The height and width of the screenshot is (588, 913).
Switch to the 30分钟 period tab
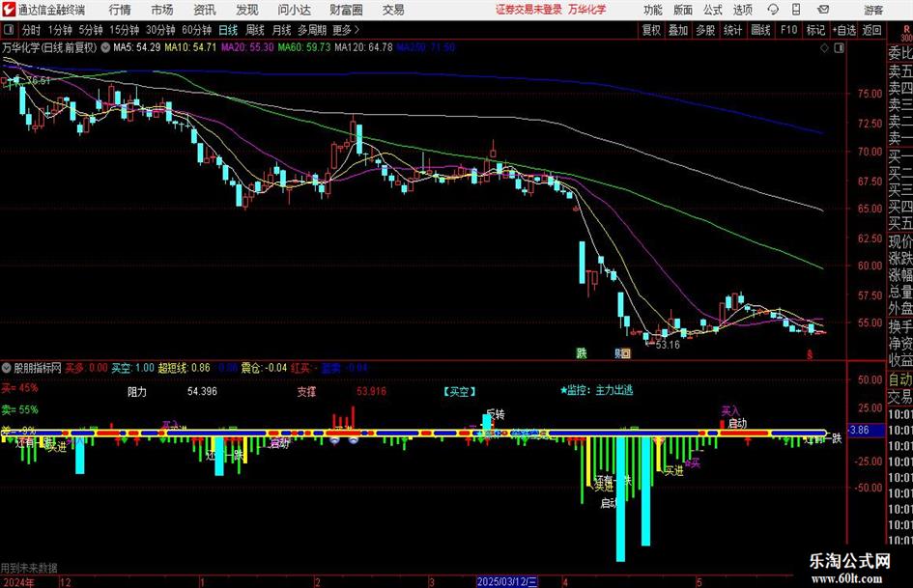(160, 30)
